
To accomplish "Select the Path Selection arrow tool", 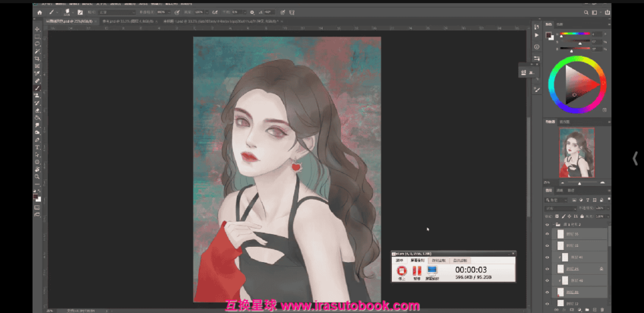I will 37,155.
